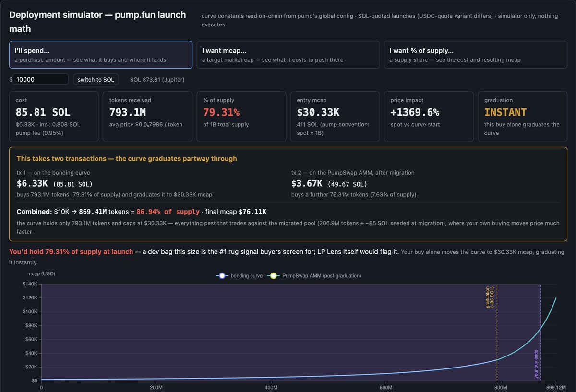
Task: Click tx 1 amount "$6.33K (85.81 SOL)"
Action: [x=55, y=184]
